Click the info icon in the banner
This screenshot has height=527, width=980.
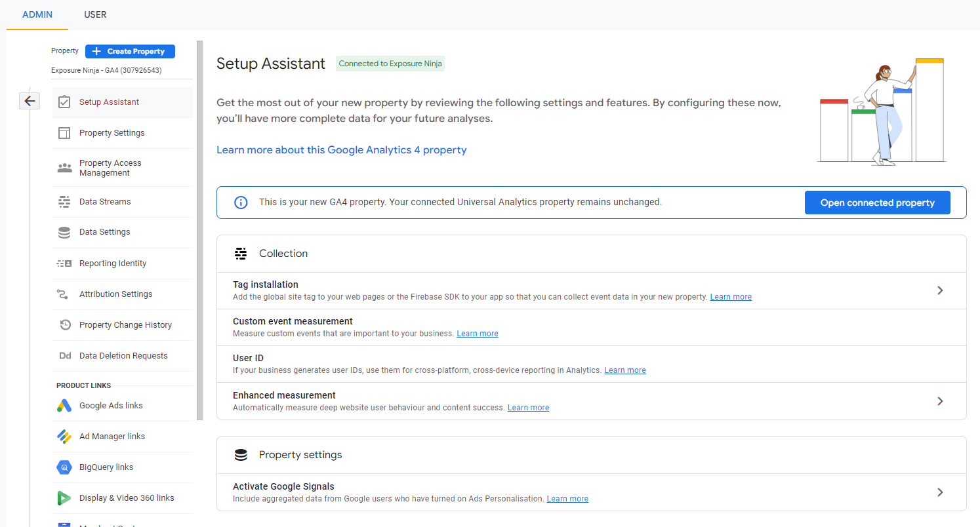pyautogui.click(x=241, y=203)
